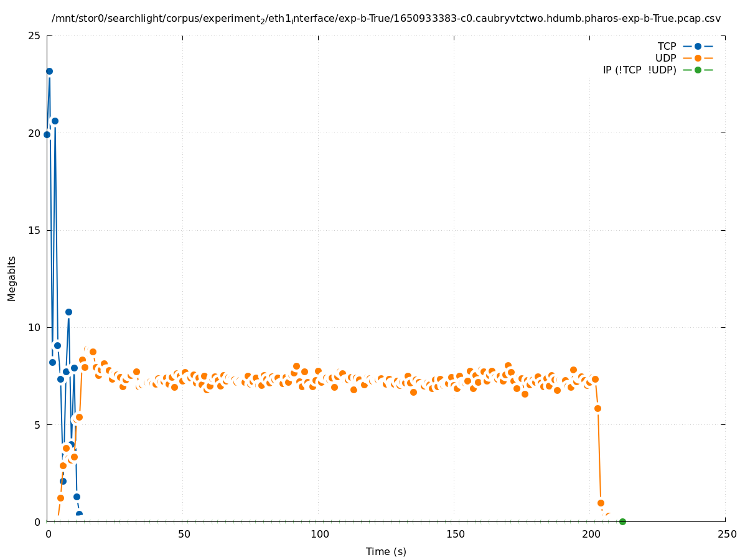Click the "IP (!TCP !UDP)" legend label
The height and width of the screenshot is (560, 745).
point(639,70)
